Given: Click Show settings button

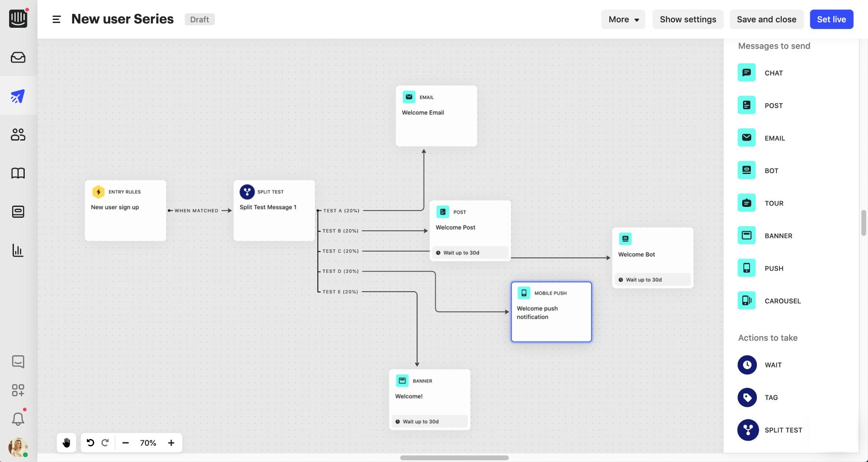Looking at the screenshot, I should [x=687, y=20].
